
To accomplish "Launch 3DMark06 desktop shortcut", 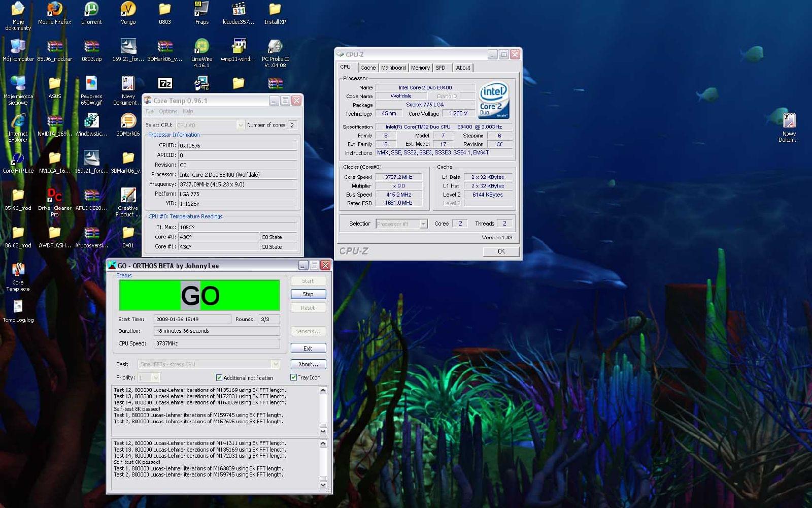I will [128, 125].
